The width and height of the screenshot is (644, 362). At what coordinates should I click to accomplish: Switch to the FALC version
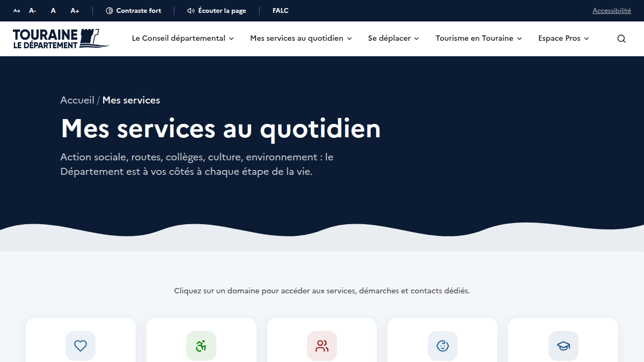tap(280, 11)
